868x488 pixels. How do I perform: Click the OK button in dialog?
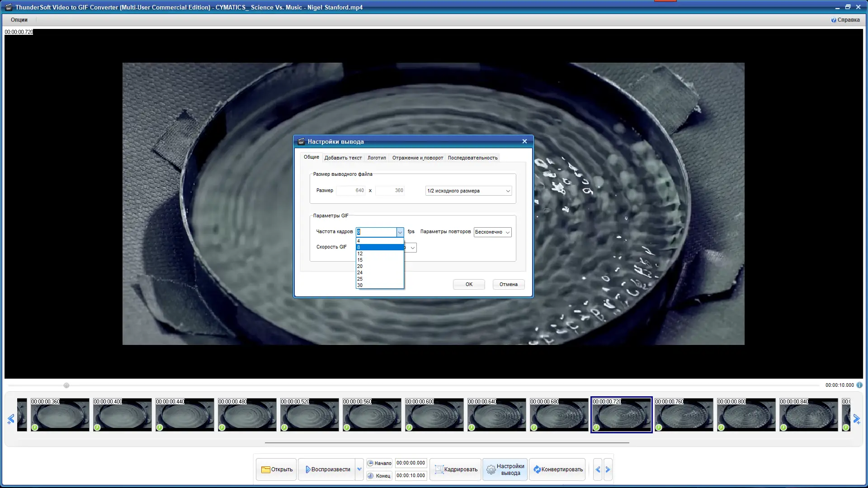tap(469, 284)
